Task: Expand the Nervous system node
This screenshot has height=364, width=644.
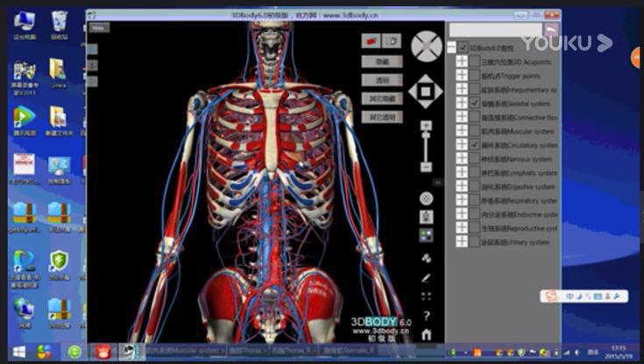Action: (462, 158)
